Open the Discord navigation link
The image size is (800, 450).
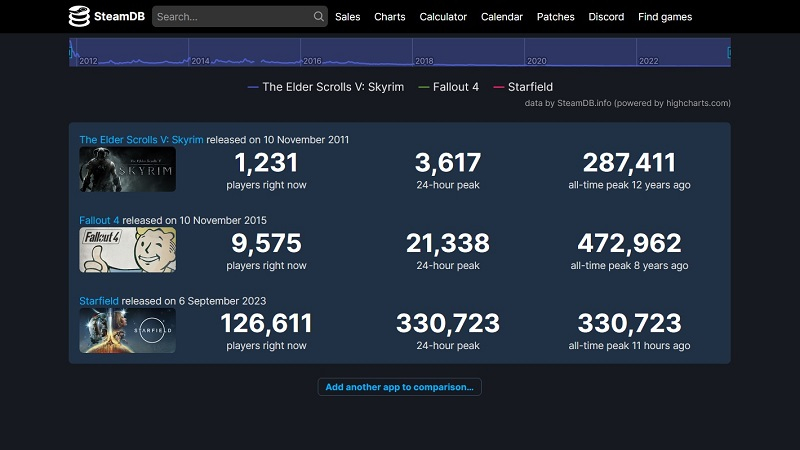pyautogui.click(x=606, y=17)
